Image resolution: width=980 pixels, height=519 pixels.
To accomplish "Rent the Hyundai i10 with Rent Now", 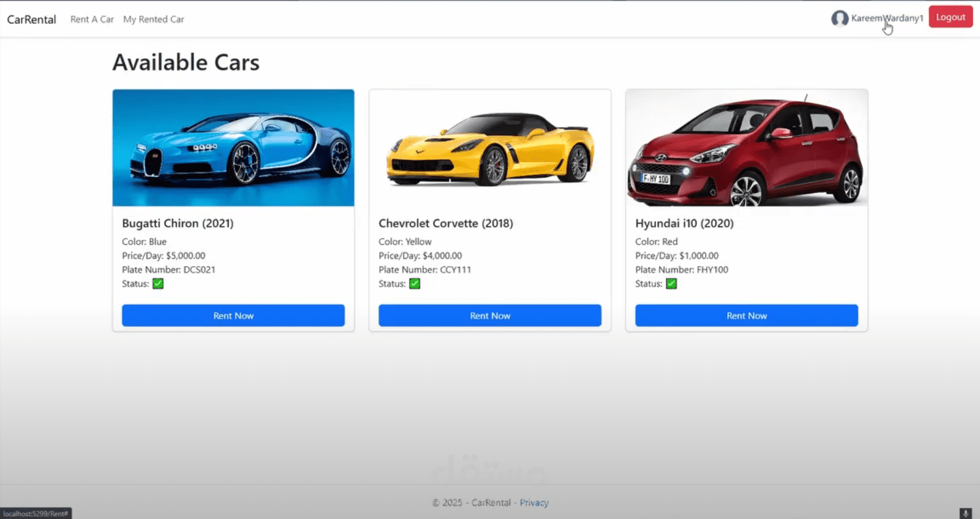I will coord(747,316).
